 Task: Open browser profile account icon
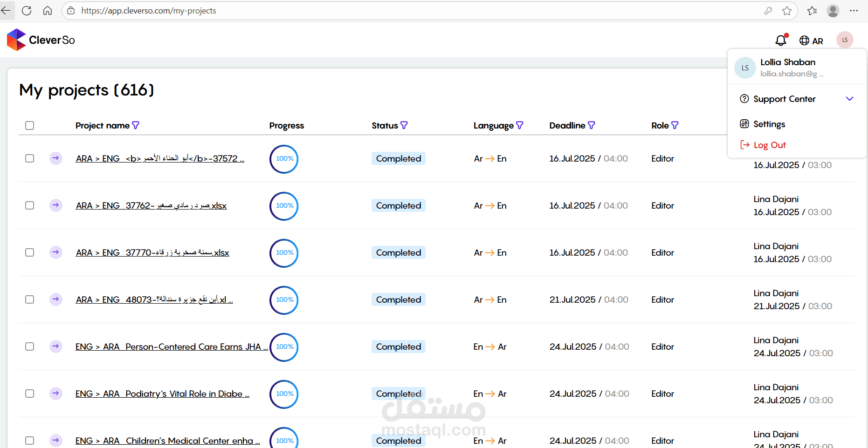[x=833, y=10]
